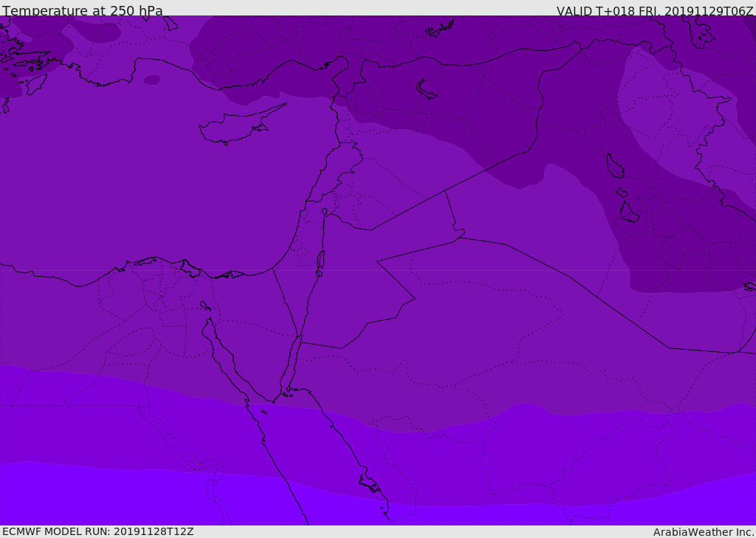This screenshot has width=756, height=538.
Task: Click the 'Temperature at 250 hPa' title text
Action: click(83, 10)
